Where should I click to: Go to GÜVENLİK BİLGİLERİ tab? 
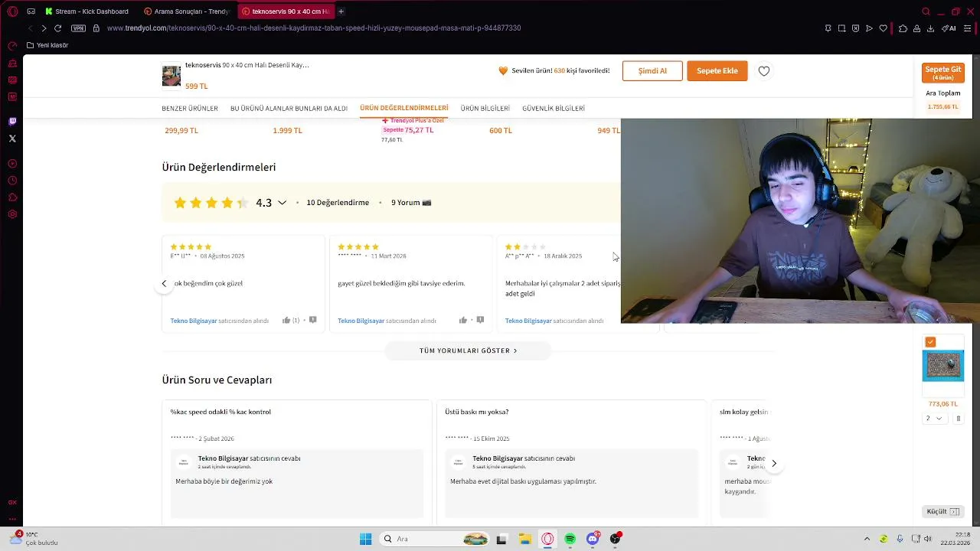554,109
